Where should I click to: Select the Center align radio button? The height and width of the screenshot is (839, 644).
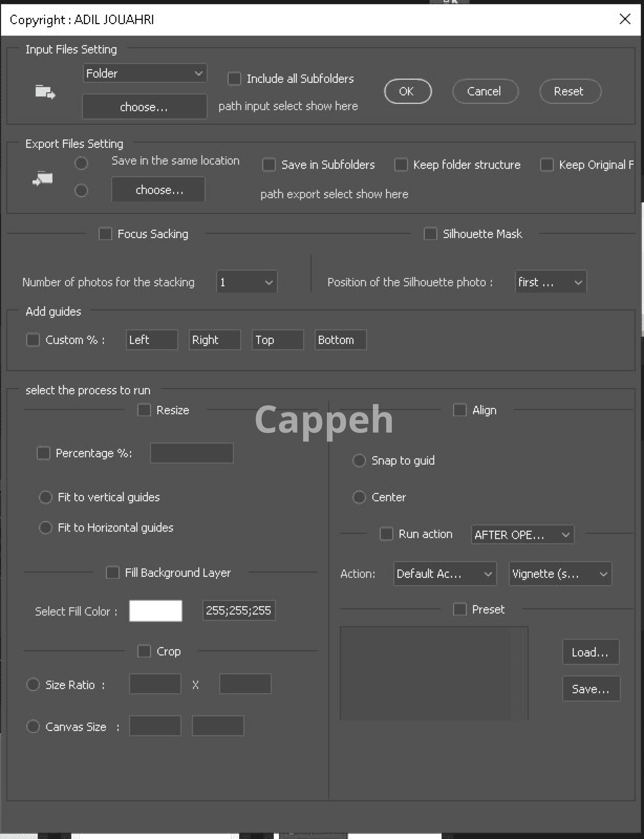359,497
